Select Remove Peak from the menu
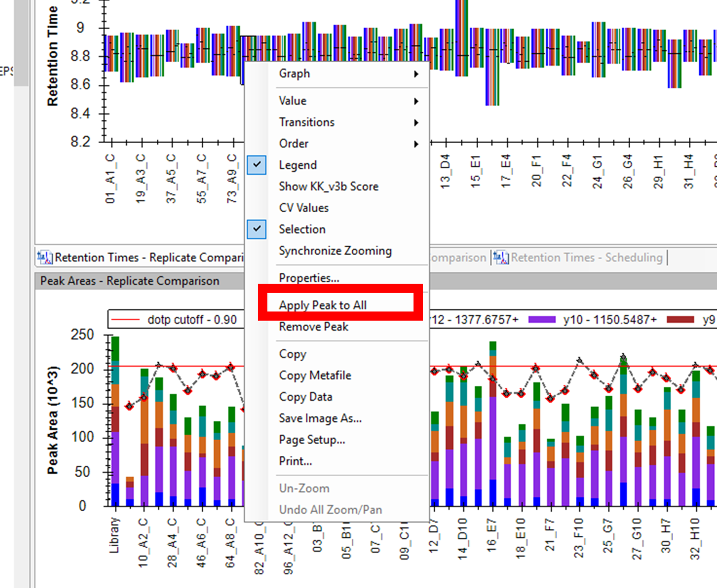Screen dimensions: 717x588 tap(313, 327)
